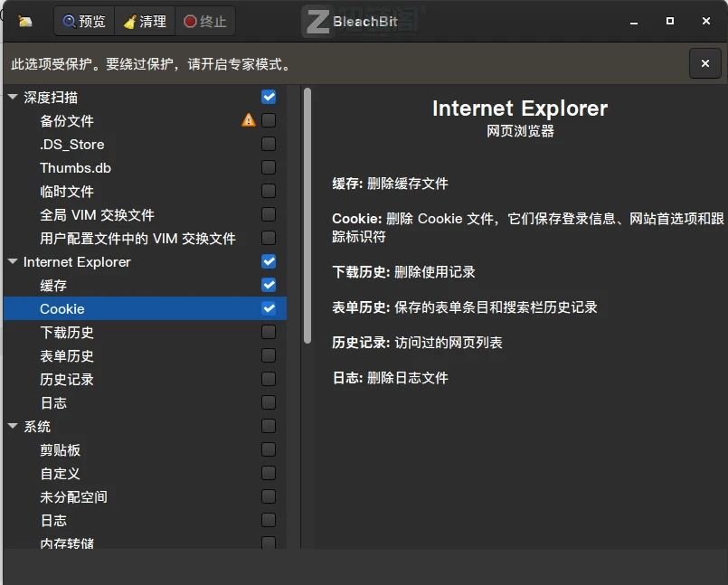Enable the .DS_Store checkbox
Viewport: 728px width, 585px height.
(269, 144)
